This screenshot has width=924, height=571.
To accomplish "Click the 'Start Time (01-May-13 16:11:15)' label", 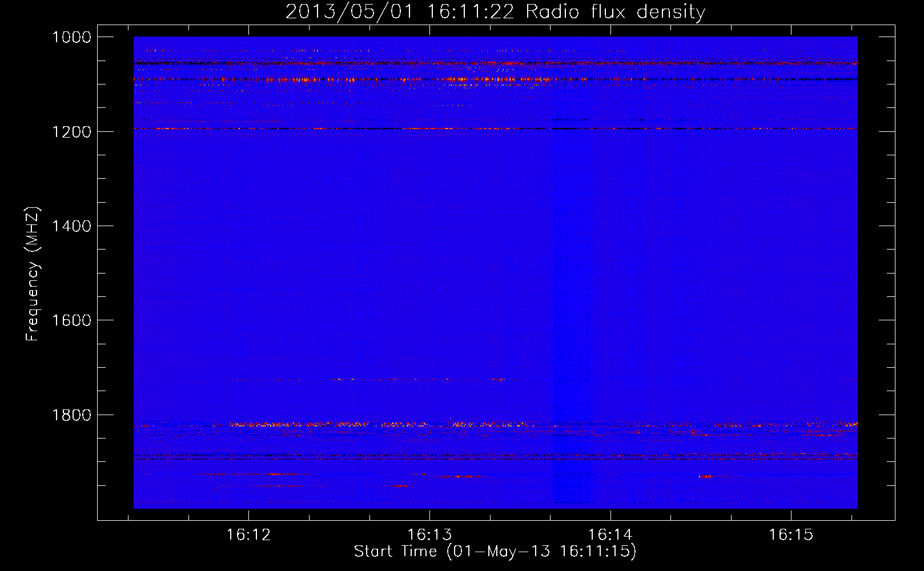I will tap(495, 552).
